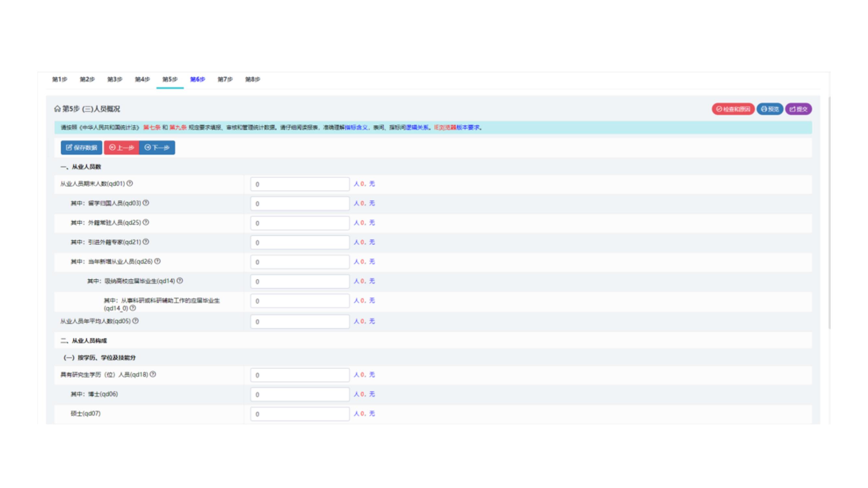This screenshot has width=868, height=488.
Task: Open the 指标含义 link in notice bar
Action: [356, 128]
